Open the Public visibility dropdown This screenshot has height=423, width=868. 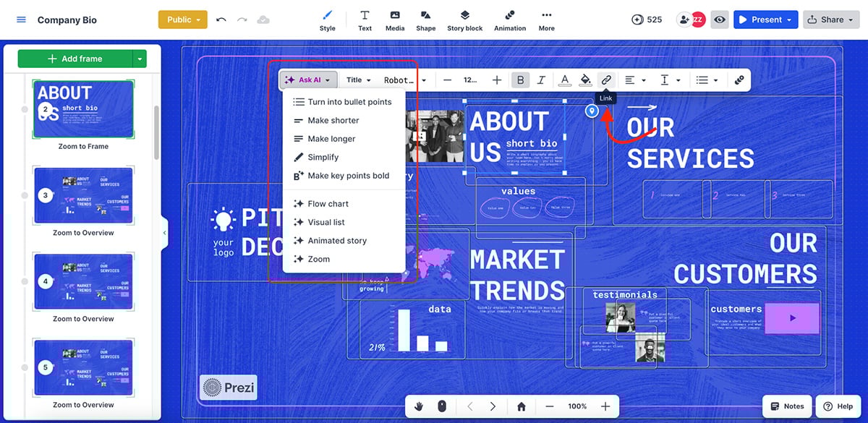[x=182, y=20]
